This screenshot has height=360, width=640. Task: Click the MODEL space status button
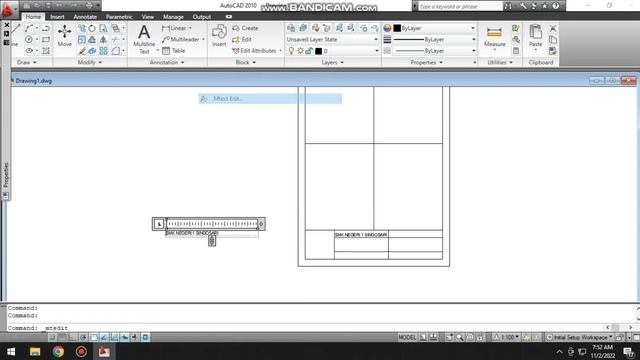[407, 337]
